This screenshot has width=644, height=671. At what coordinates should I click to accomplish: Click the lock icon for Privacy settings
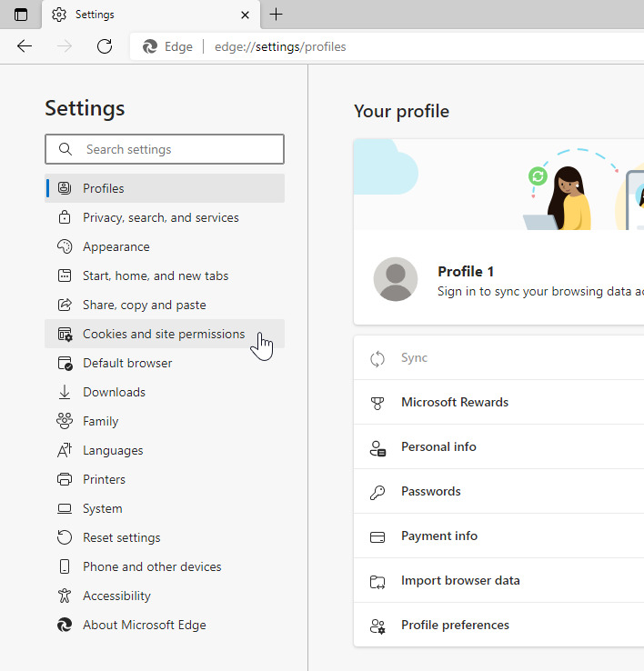click(x=65, y=217)
